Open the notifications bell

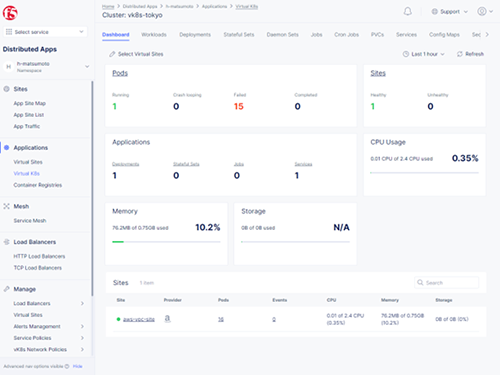(x=407, y=12)
